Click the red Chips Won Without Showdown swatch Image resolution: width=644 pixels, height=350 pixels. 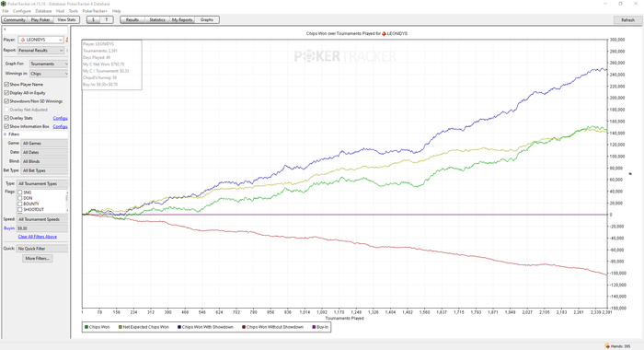[x=244, y=327]
